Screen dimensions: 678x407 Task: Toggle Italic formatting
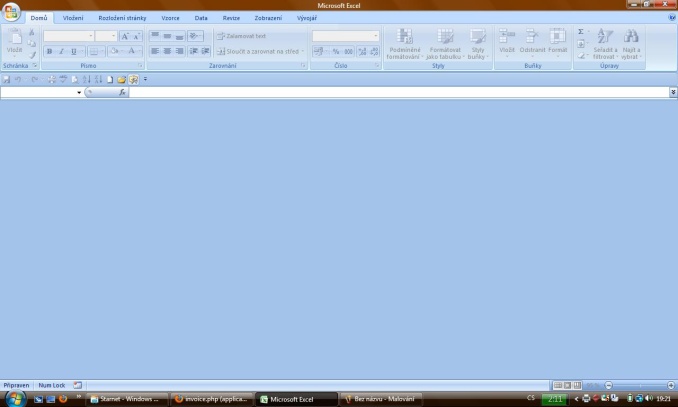click(x=61, y=51)
